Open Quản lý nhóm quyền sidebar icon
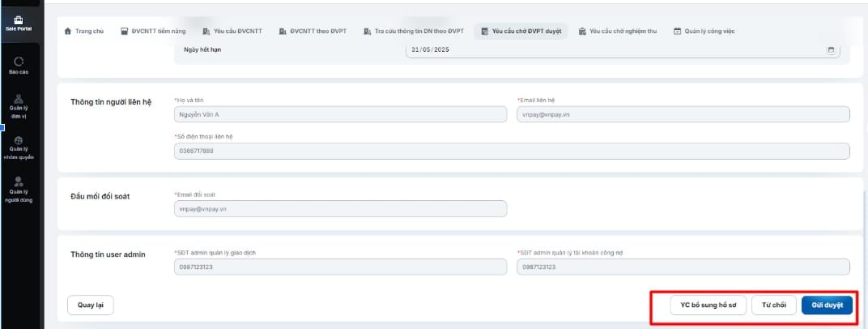Screen dimensions: 868x329 point(19,140)
